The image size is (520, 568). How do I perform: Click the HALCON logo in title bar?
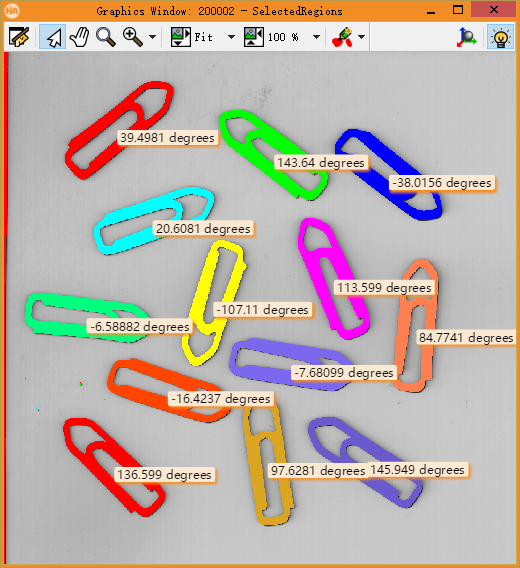click(12, 11)
